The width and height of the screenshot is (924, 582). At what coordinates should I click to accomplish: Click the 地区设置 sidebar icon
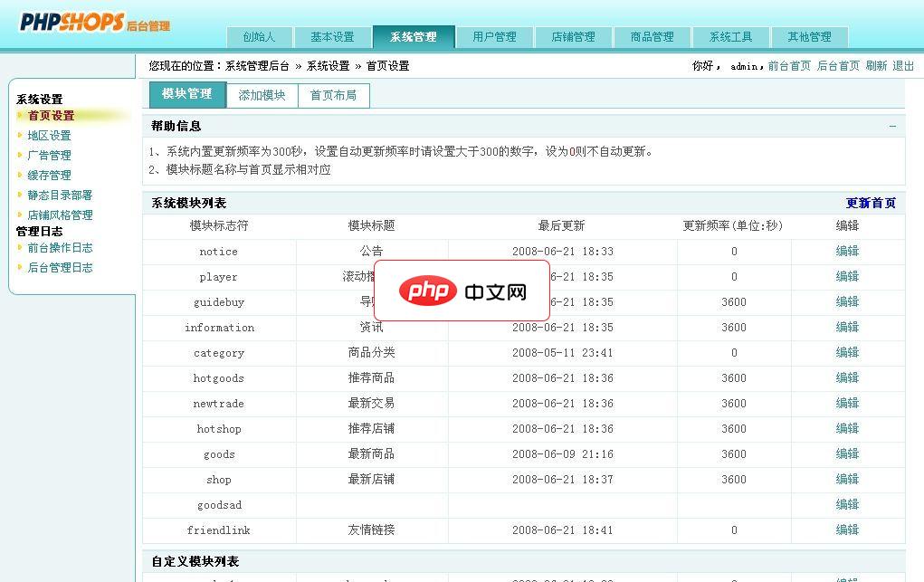click(x=20, y=135)
